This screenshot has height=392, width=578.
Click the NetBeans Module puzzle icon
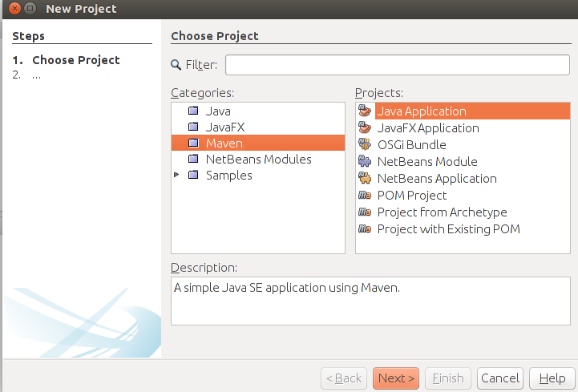coord(365,162)
